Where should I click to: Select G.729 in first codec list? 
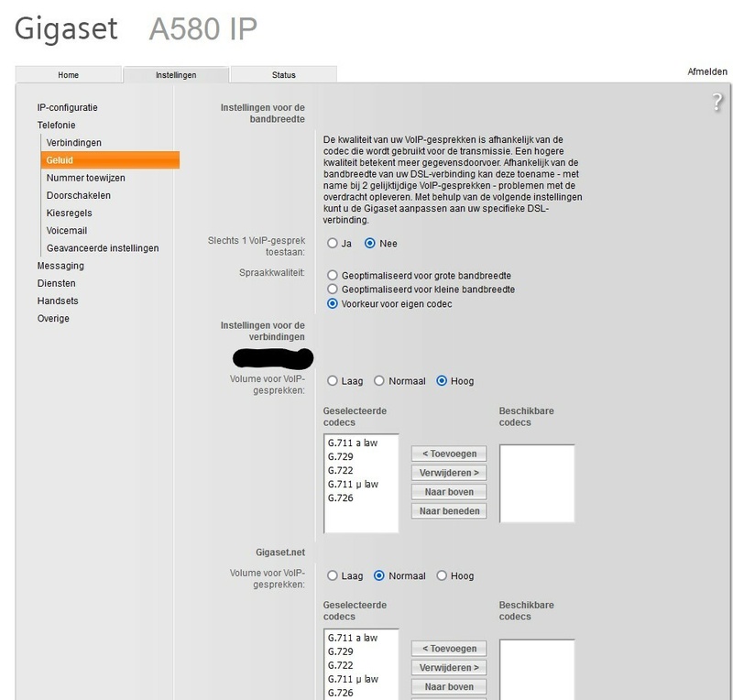[x=340, y=457]
